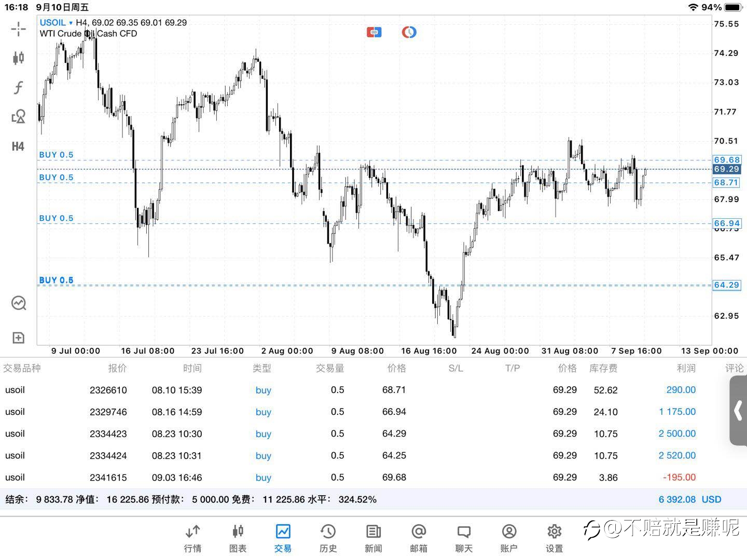Tap the current price 69.29 label
Image resolution: width=747 pixels, height=560 pixels.
coord(727,169)
